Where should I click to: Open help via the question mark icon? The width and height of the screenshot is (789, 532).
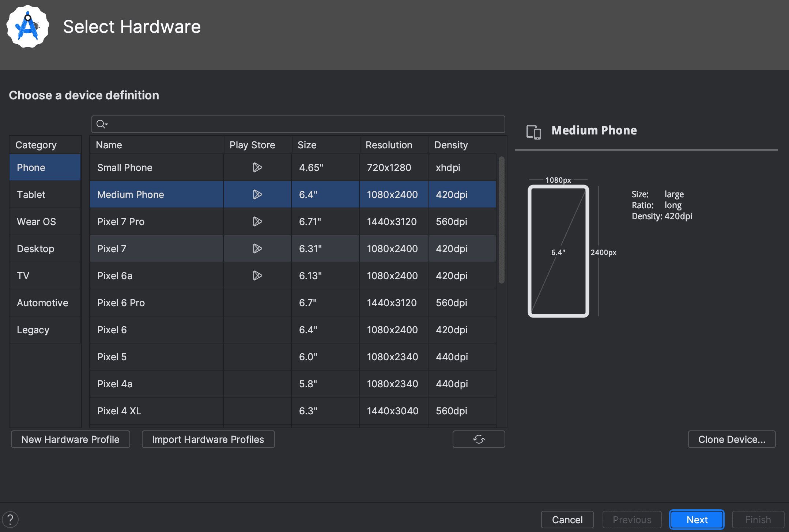(10, 520)
